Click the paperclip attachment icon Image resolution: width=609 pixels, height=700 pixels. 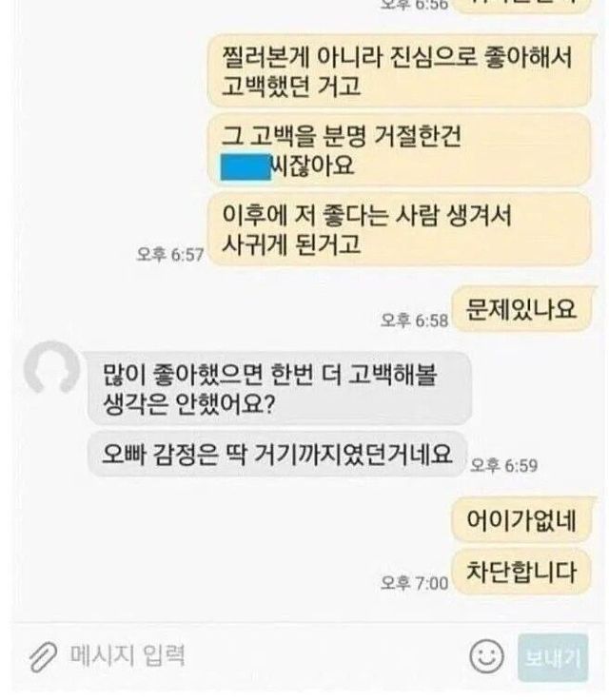click(x=43, y=657)
